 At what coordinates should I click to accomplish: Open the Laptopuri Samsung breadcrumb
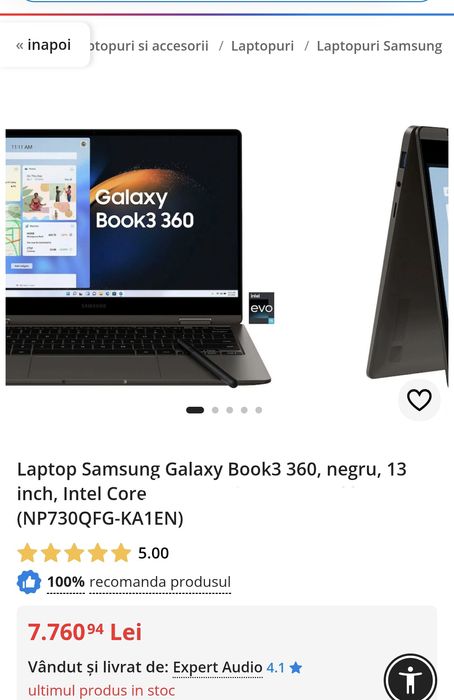click(x=379, y=46)
